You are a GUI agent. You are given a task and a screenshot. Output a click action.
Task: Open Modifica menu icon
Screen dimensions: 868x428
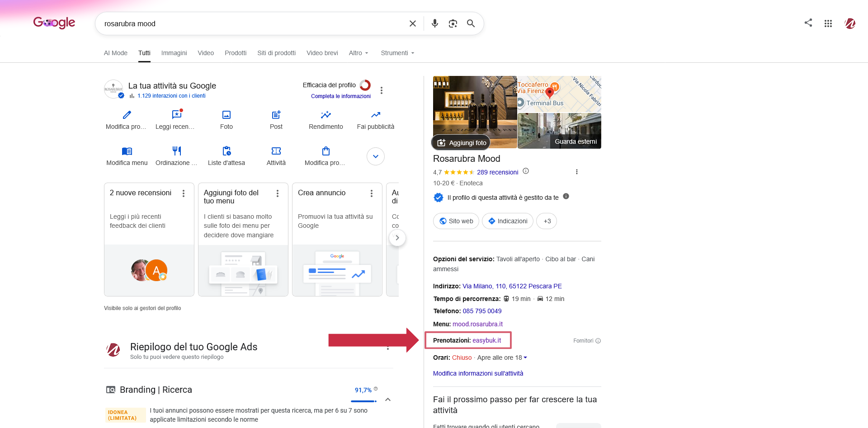(127, 151)
